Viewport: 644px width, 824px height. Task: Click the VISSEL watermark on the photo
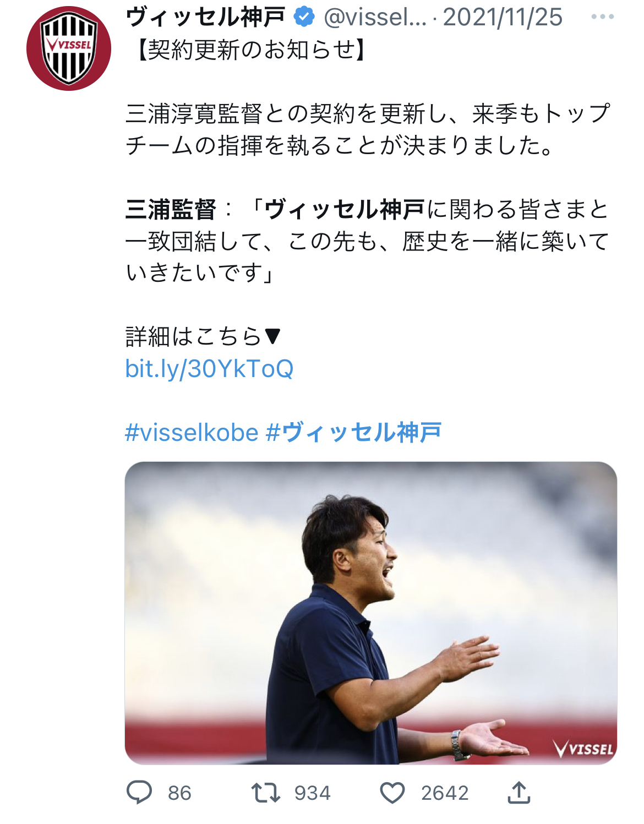coord(583,749)
